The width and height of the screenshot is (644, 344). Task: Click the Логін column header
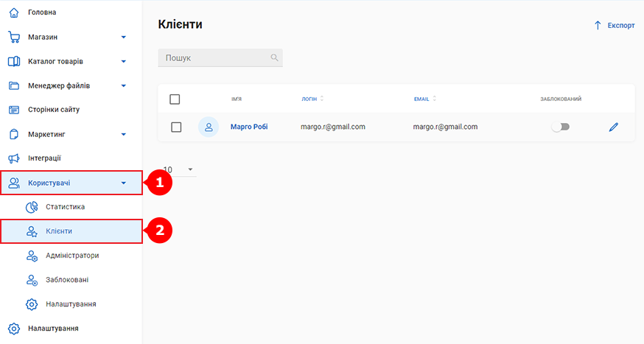(309, 99)
